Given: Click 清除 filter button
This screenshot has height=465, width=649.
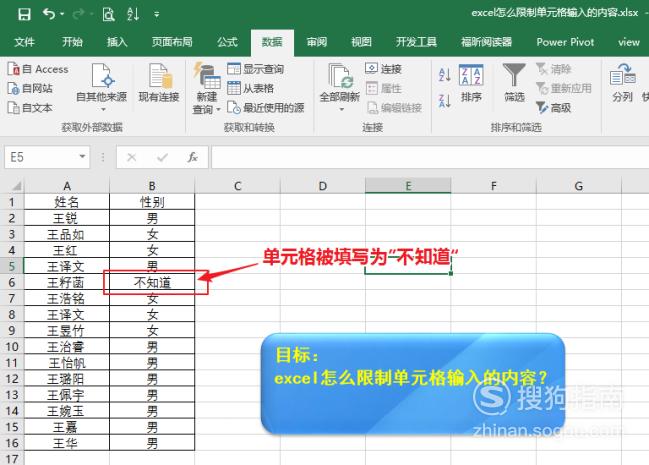Looking at the screenshot, I should (x=553, y=69).
